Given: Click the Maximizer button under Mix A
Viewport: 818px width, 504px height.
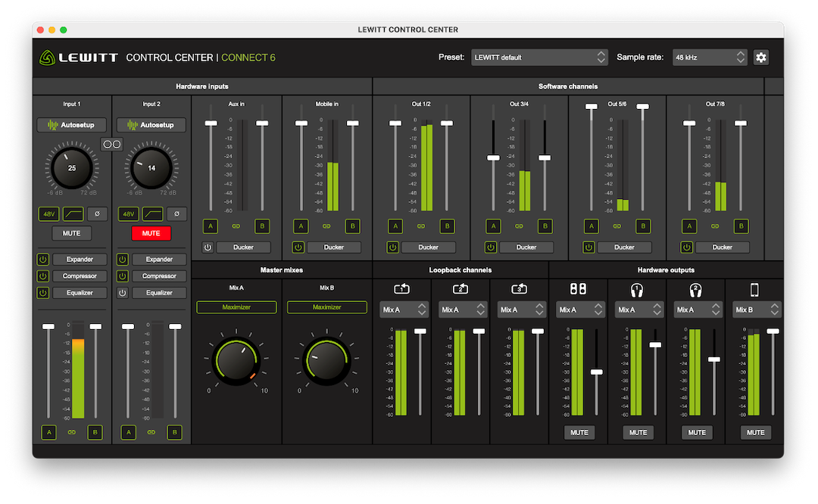Looking at the screenshot, I should (236, 307).
